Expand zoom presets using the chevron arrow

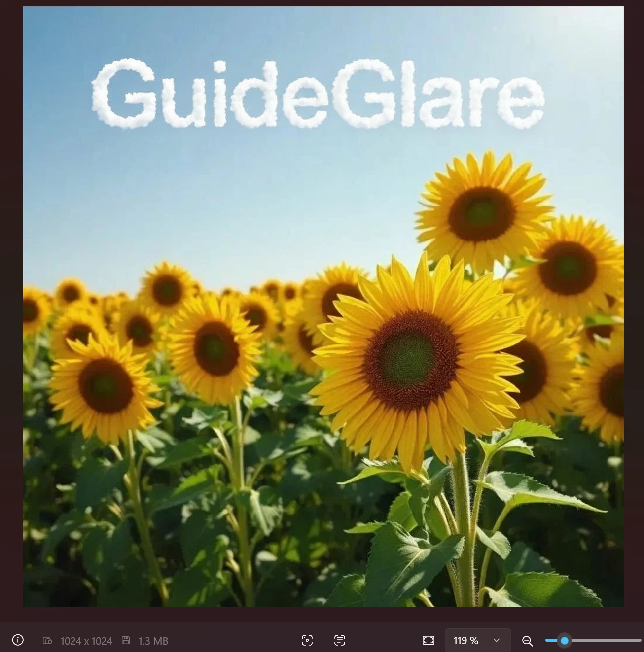[497, 640]
